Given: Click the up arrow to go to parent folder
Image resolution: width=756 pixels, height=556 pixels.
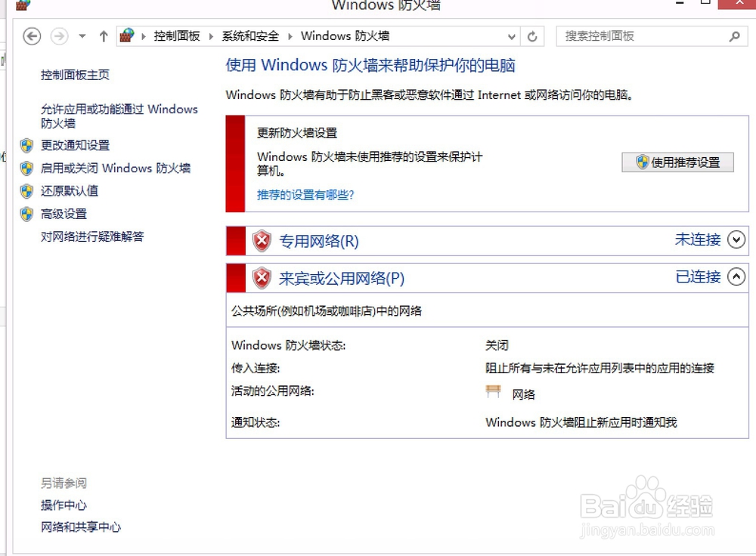Looking at the screenshot, I should [102, 35].
